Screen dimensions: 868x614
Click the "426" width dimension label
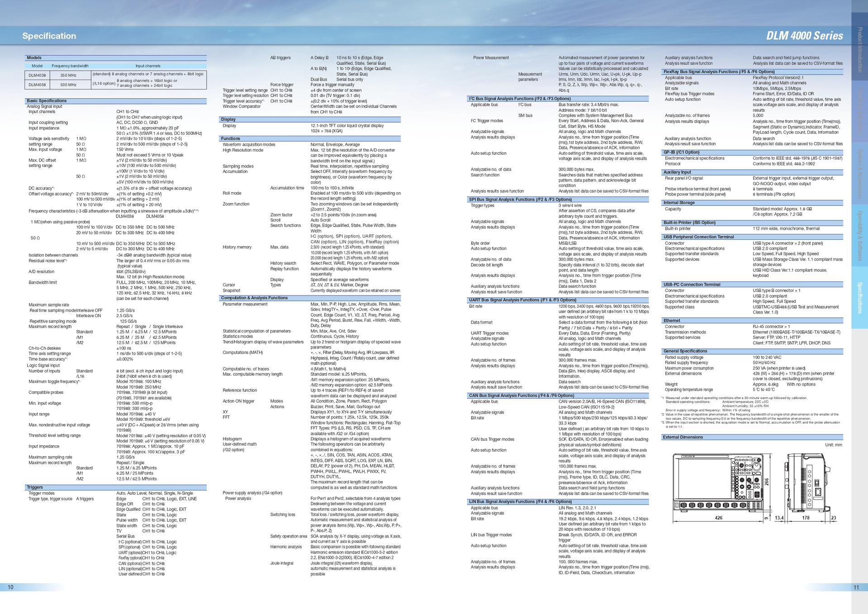719,518
